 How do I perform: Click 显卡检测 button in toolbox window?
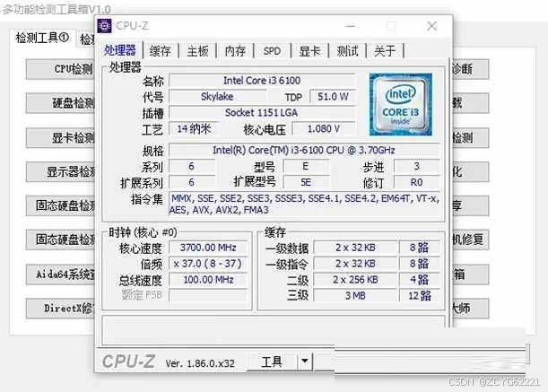click(61, 137)
